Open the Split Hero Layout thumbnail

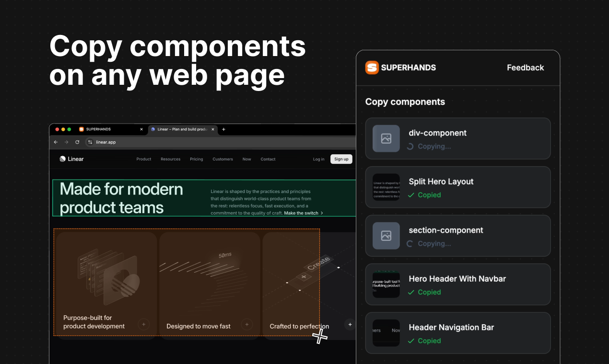(x=386, y=187)
